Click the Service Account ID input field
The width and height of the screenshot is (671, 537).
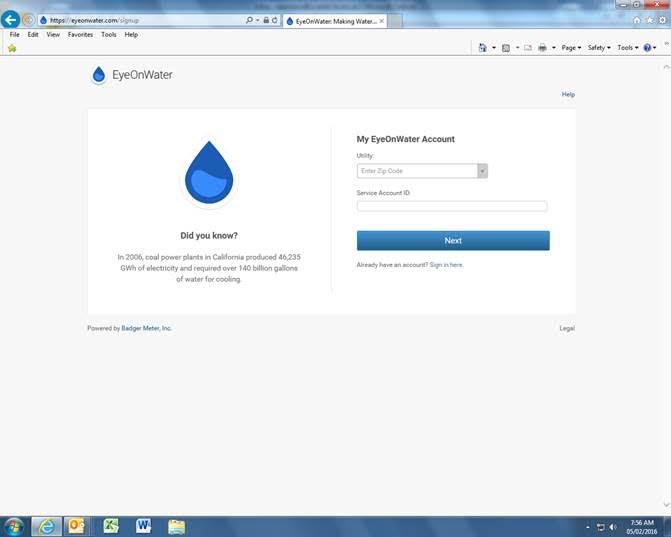pos(452,206)
